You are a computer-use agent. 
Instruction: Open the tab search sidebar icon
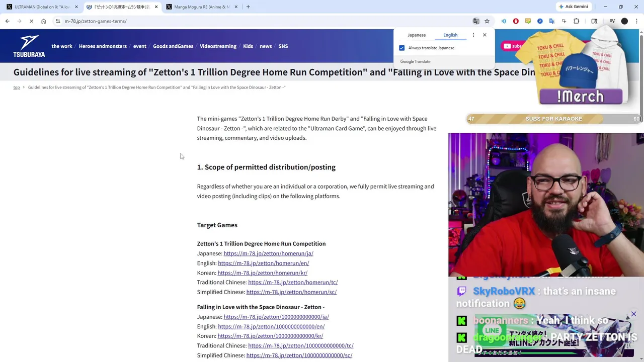click(x=594, y=21)
